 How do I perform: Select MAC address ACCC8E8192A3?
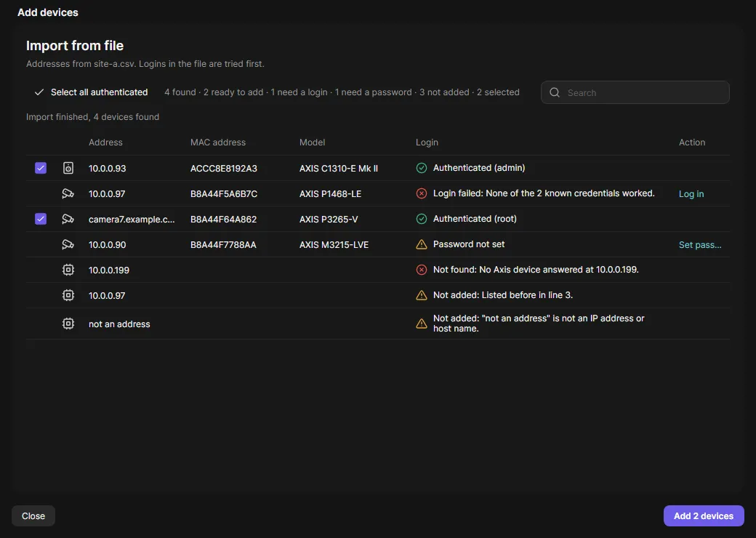tap(224, 168)
